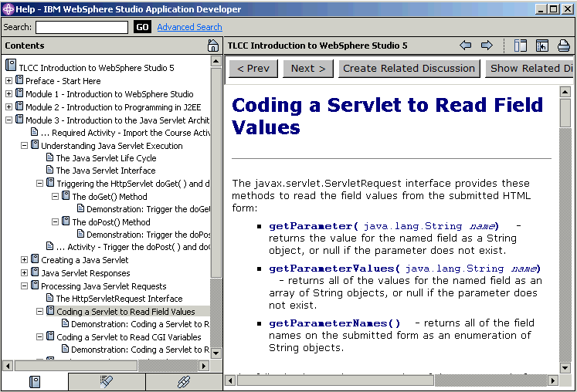The height and width of the screenshot is (392, 577).
Task: Click Contents tree scroll down arrow
Action: point(216,353)
